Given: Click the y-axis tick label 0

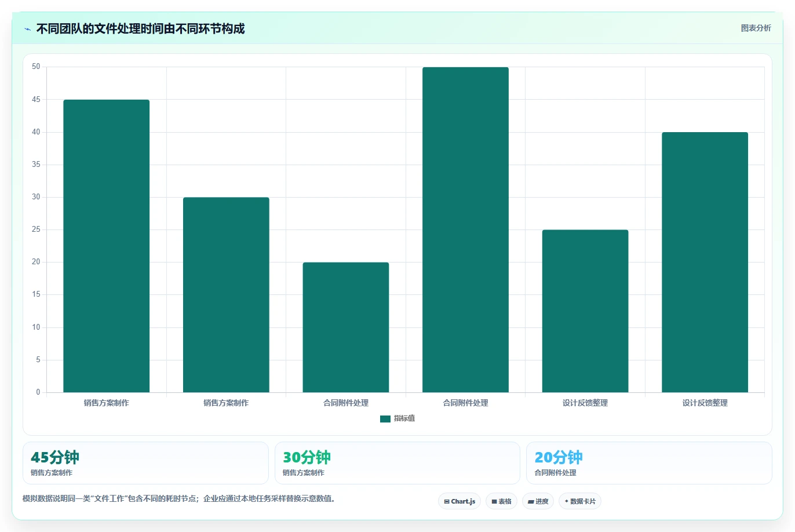Looking at the screenshot, I should click(x=38, y=392).
